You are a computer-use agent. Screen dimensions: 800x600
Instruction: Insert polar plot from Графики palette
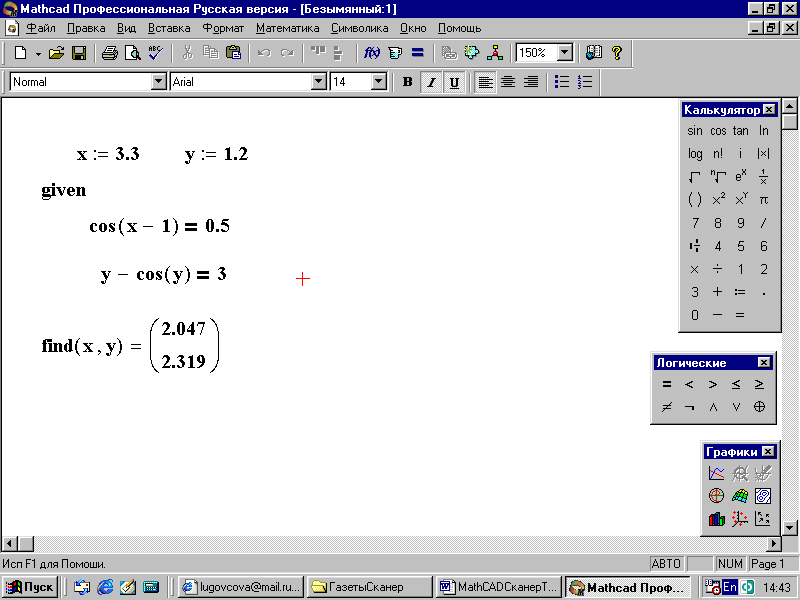point(716,495)
